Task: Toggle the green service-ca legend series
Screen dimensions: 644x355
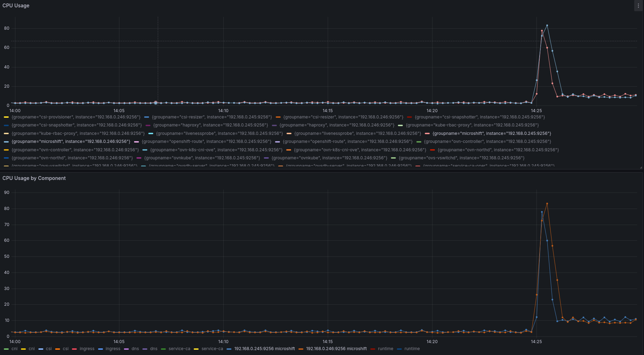Action: (x=179, y=349)
